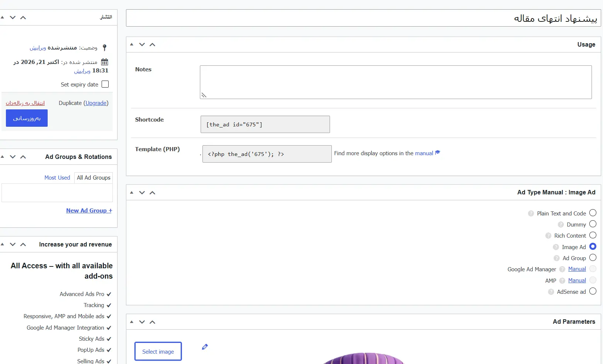The image size is (603, 364).
Task: Click the Upgrade link next to Duplicate
Action: coord(96,103)
